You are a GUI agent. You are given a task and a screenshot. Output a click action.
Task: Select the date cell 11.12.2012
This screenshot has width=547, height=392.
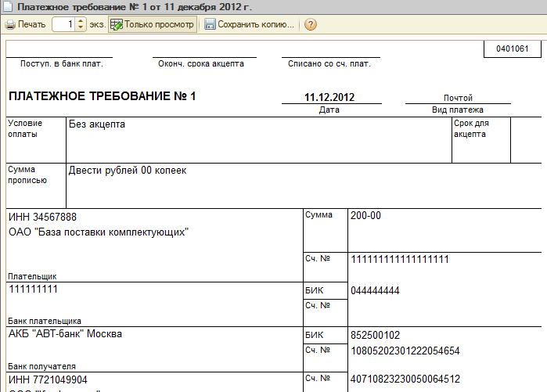click(329, 98)
